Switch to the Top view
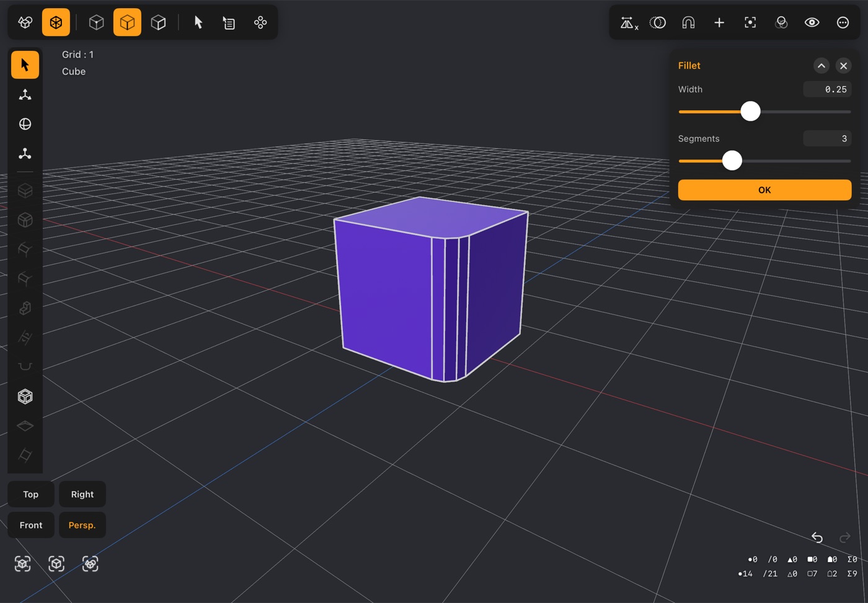868x603 pixels. tap(31, 495)
